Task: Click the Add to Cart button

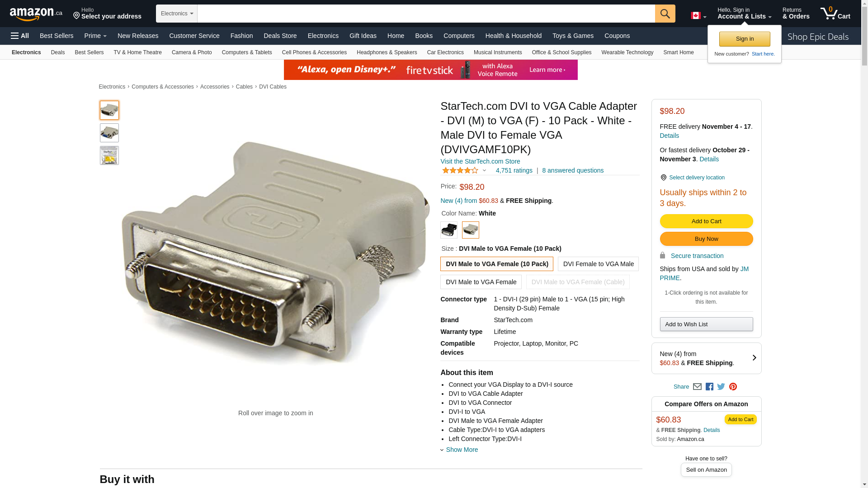Action: point(706,221)
